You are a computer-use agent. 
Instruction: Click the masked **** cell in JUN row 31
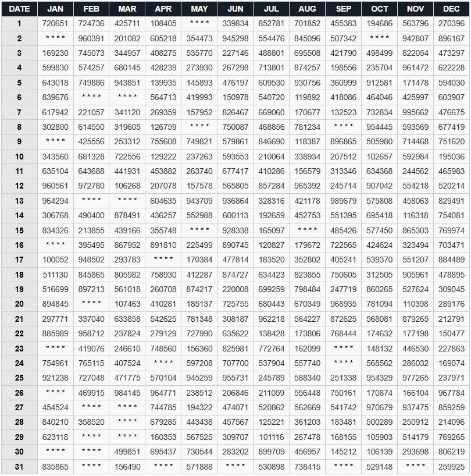click(x=235, y=467)
